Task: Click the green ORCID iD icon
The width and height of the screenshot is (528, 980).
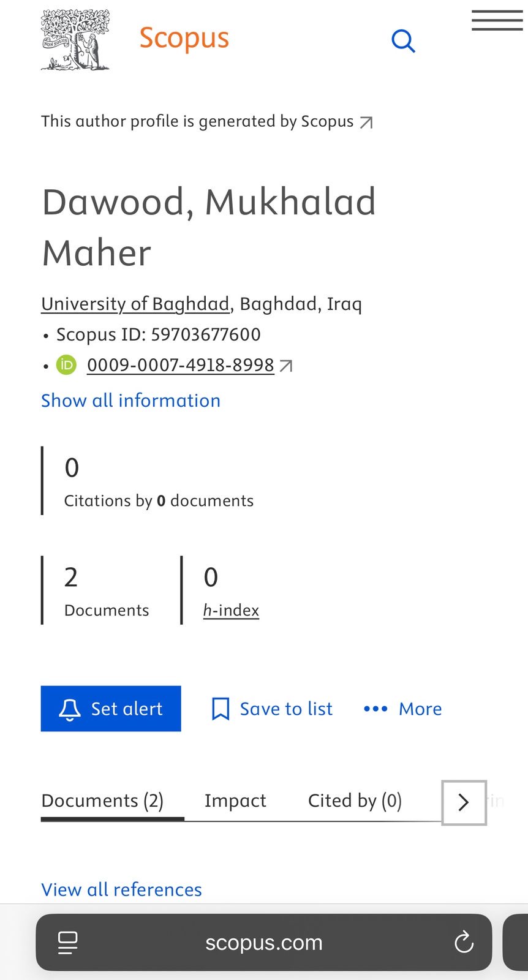Action: pyautogui.click(x=66, y=365)
